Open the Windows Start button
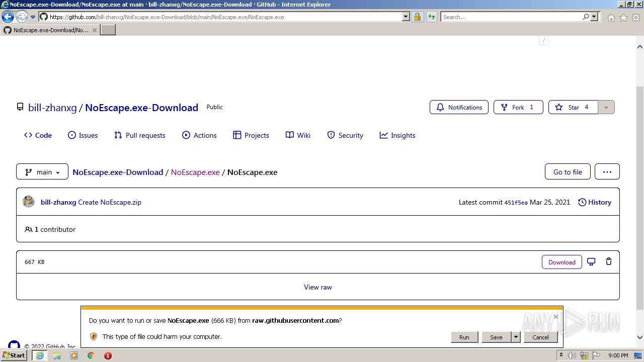The image size is (644, 362). click(x=14, y=355)
